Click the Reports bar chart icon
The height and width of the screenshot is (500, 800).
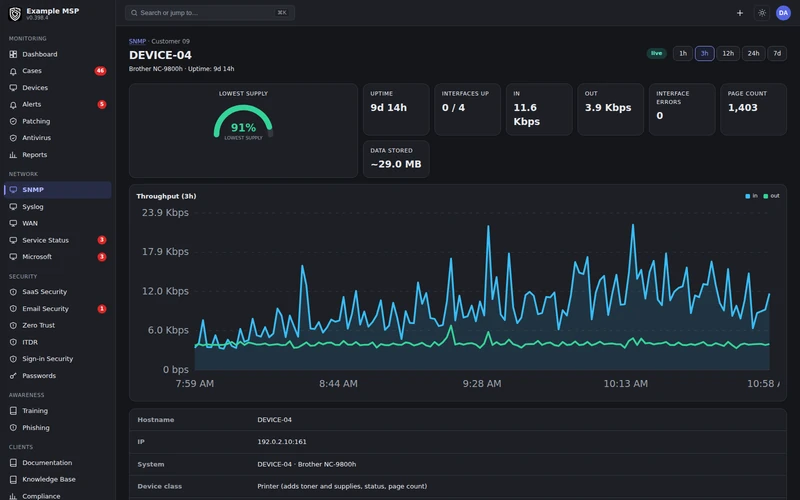coord(13,155)
